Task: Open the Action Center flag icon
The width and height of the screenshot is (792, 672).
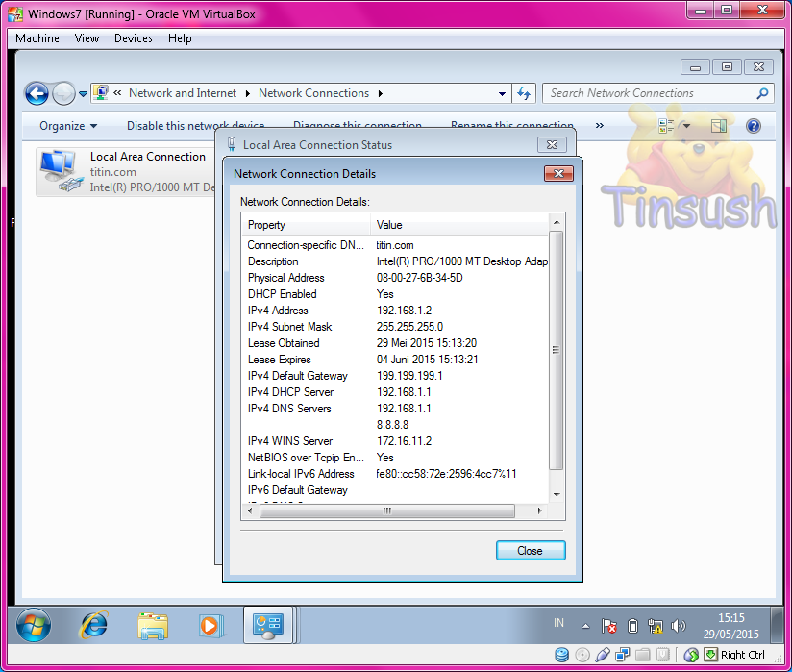Action: (x=609, y=627)
